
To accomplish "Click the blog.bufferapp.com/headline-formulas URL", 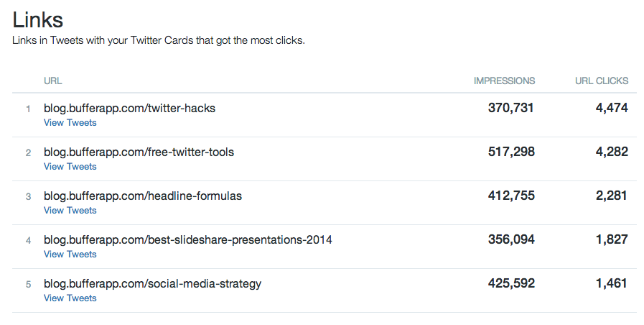I will (143, 196).
